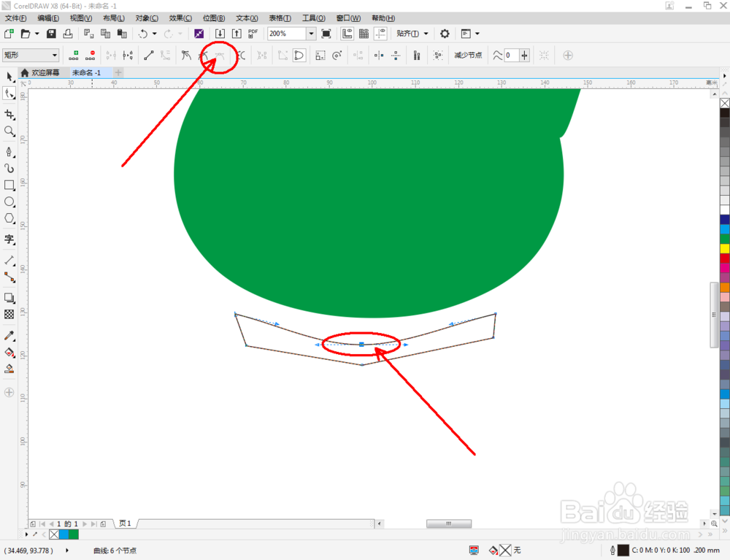Screen dimensions: 730x560
Task: Select the Smart Fill tool
Action: [9, 369]
